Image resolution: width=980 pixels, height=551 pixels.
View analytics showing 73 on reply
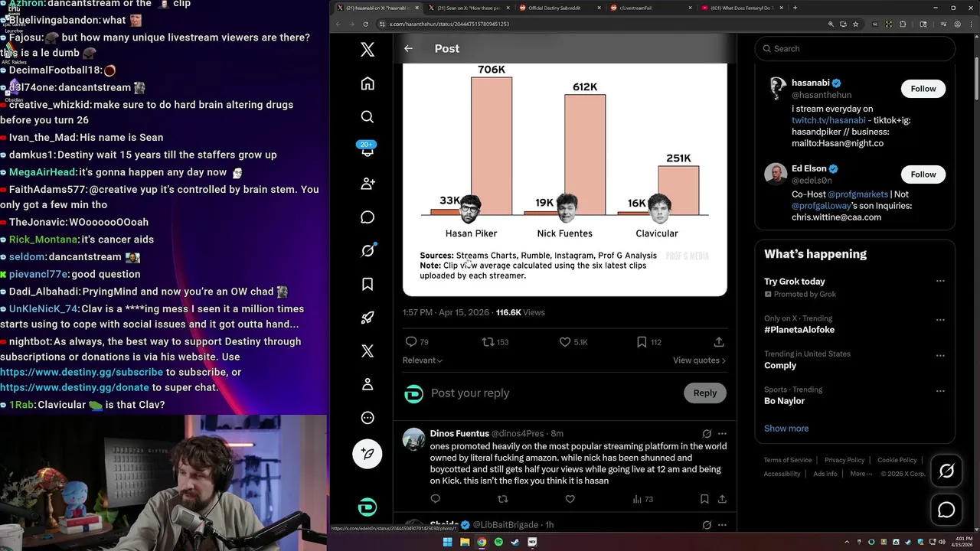click(642, 499)
